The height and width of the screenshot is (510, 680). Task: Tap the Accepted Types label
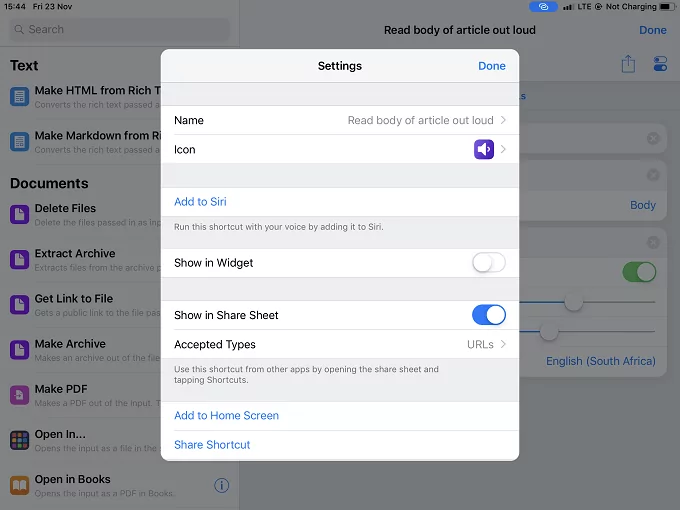pyautogui.click(x=215, y=344)
